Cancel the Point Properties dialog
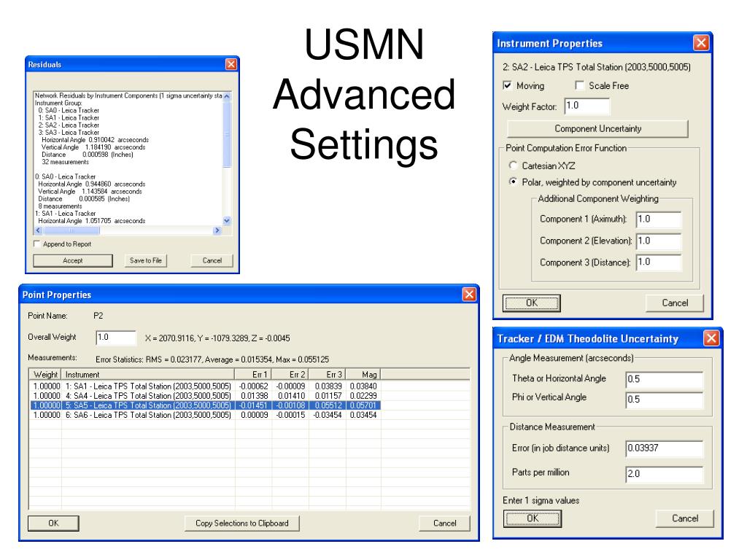This screenshot has width=747, height=560. click(x=444, y=523)
